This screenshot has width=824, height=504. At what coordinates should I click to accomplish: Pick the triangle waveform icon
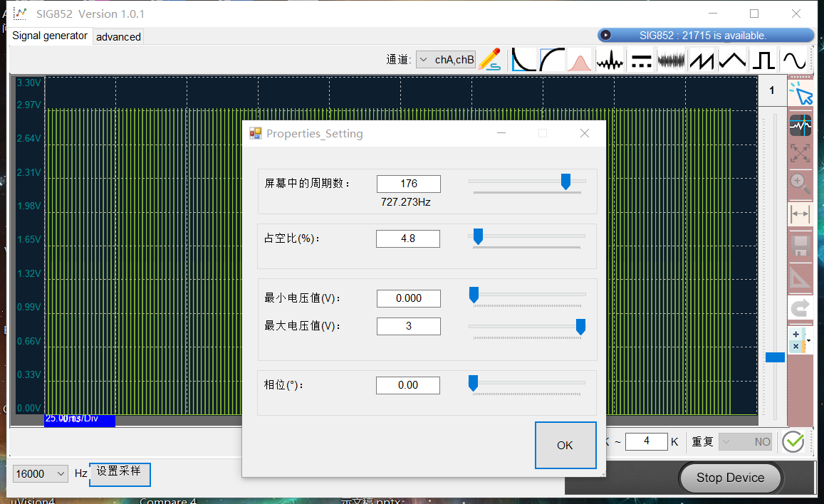[x=733, y=60]
